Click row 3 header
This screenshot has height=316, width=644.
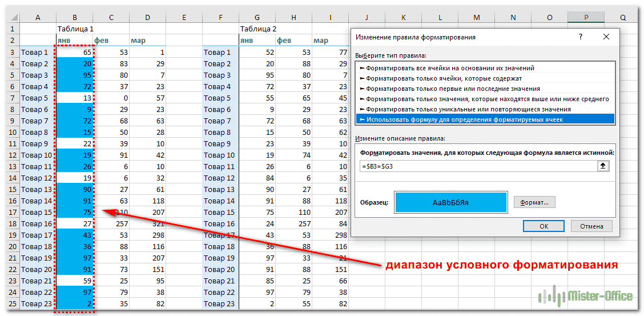[10, 52]
